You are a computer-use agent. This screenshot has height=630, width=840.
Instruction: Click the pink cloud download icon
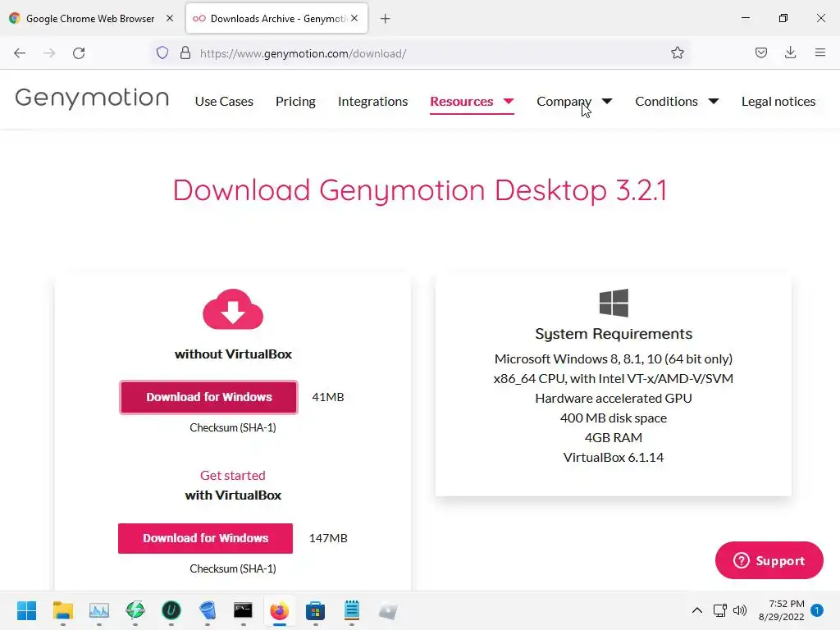(x=233, y=309)
